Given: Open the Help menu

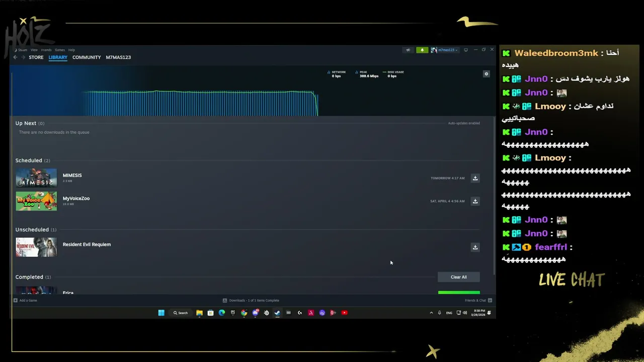Looking at the screenshot, I should pos(71,50).
